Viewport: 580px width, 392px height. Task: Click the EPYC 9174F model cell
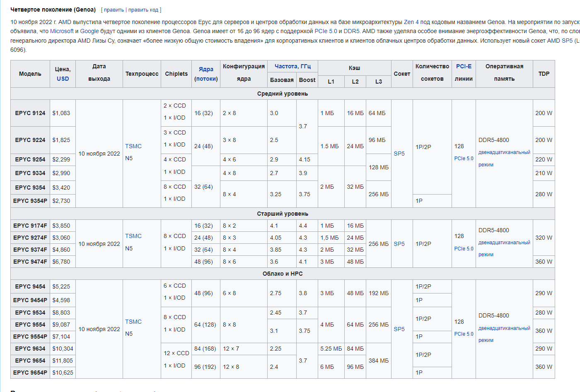tap(30, 226)
